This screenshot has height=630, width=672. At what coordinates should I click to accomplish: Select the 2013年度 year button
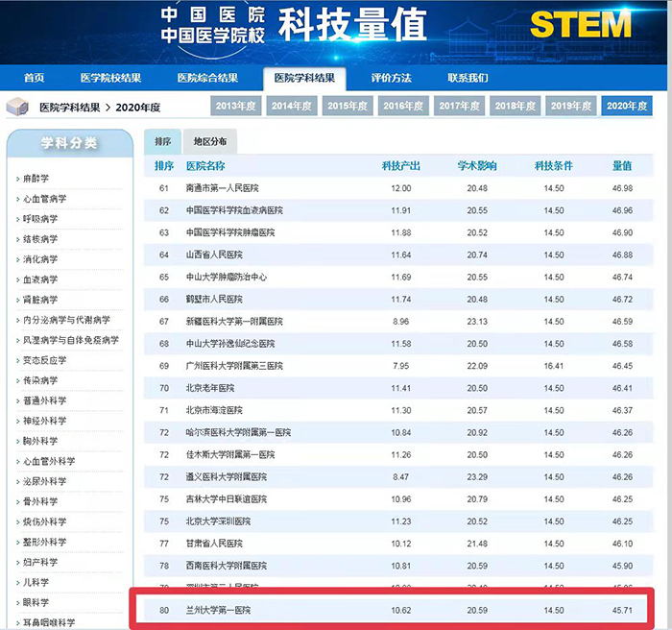tap(236, 106)
